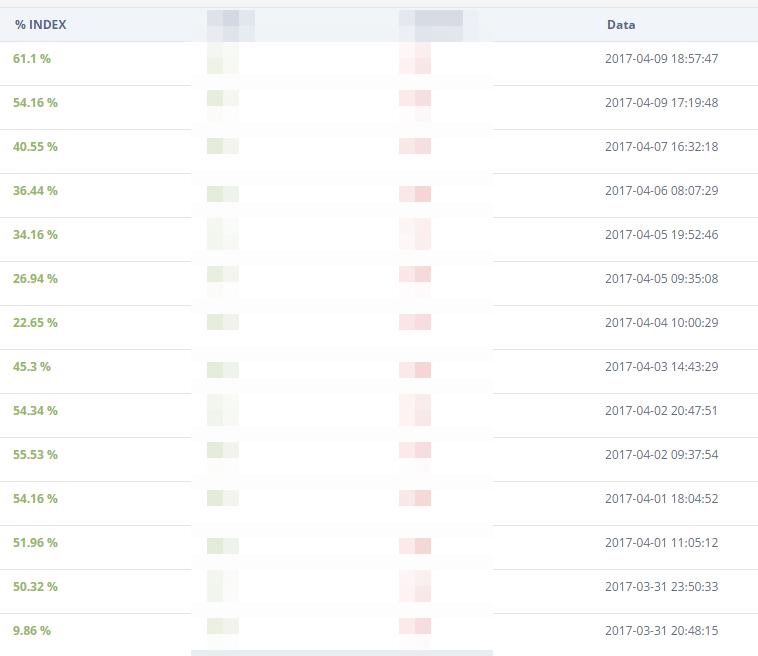
Task: Click the % INDEX column header
Action: click(41, 25)
